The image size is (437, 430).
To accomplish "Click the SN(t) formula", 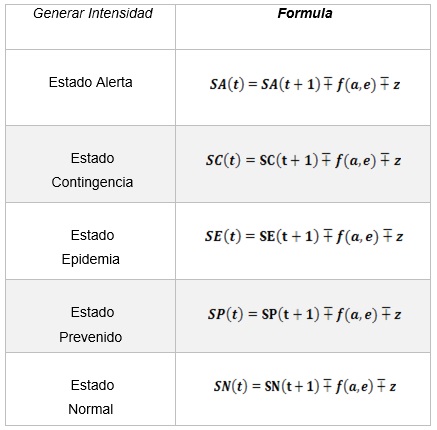I will tap(305, 386).
